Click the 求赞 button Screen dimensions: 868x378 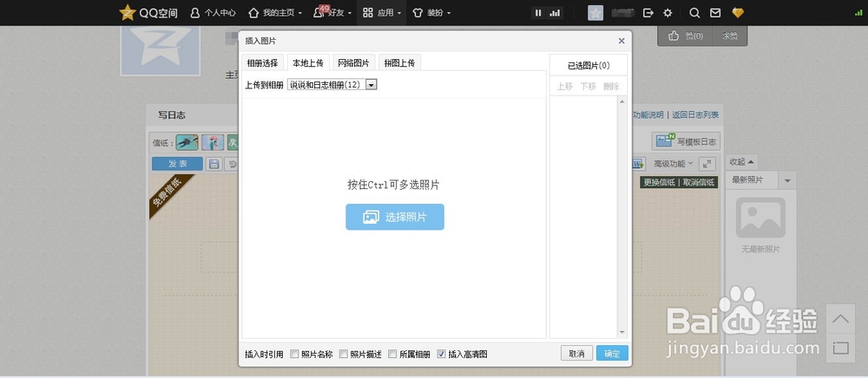(x=730, y=36)
